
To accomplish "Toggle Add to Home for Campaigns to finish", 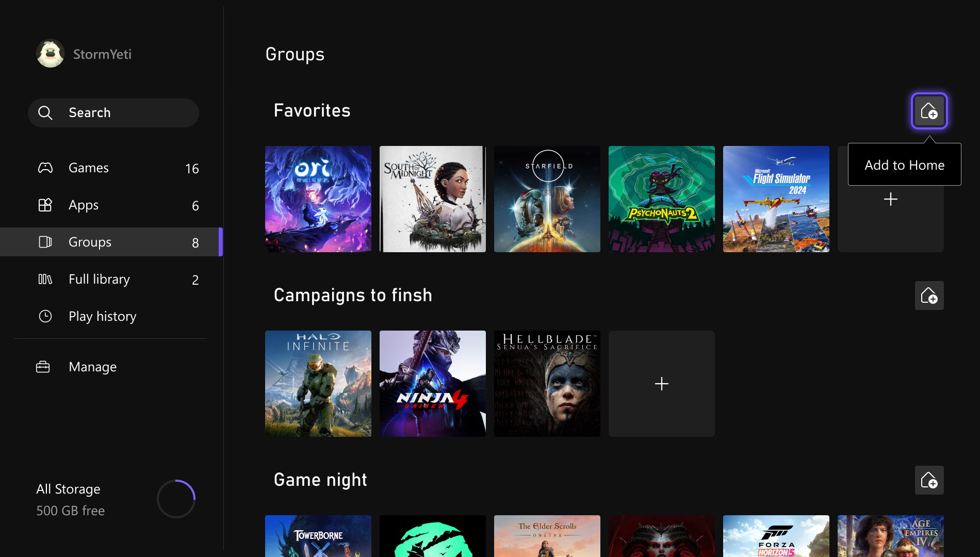I will (929, 296).
